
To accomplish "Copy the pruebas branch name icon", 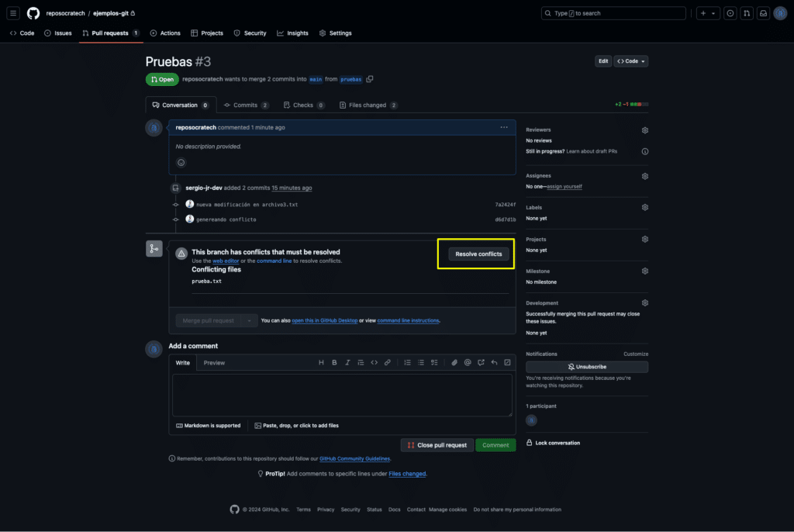I will point(370,79).
